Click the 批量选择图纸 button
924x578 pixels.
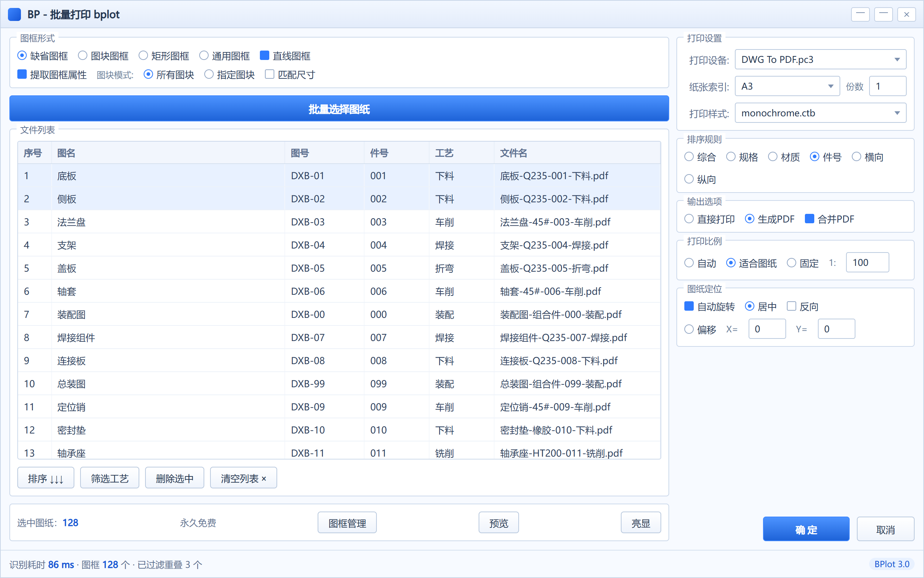click(x=339, y=109)
